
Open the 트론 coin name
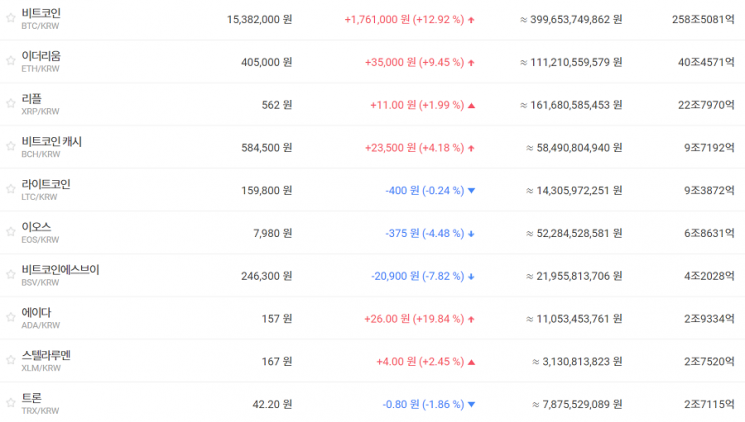(x=31, y=398)
